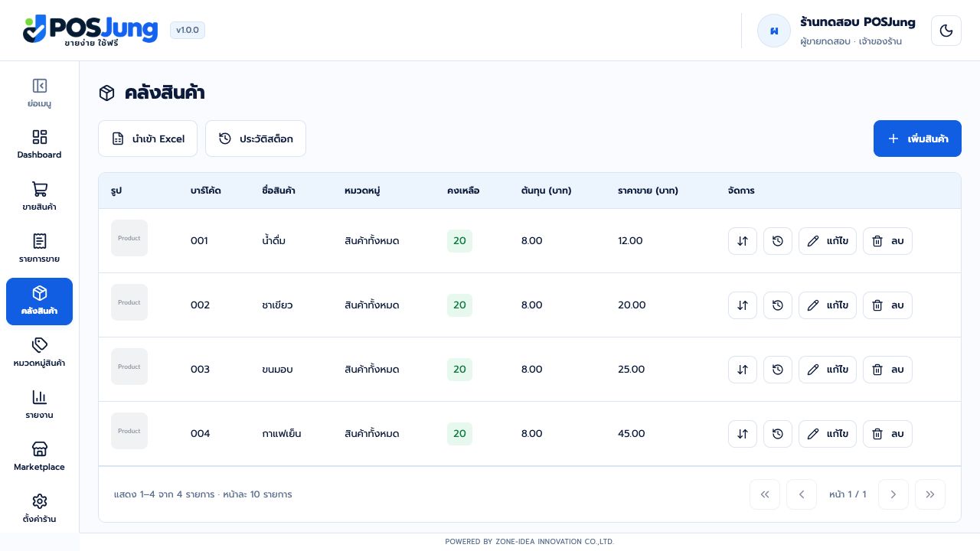The height and width of the screenshot is (551, 980).
Task: Adjust stock arrows for กาแฟเย็น row
Action: click(743, 434)
